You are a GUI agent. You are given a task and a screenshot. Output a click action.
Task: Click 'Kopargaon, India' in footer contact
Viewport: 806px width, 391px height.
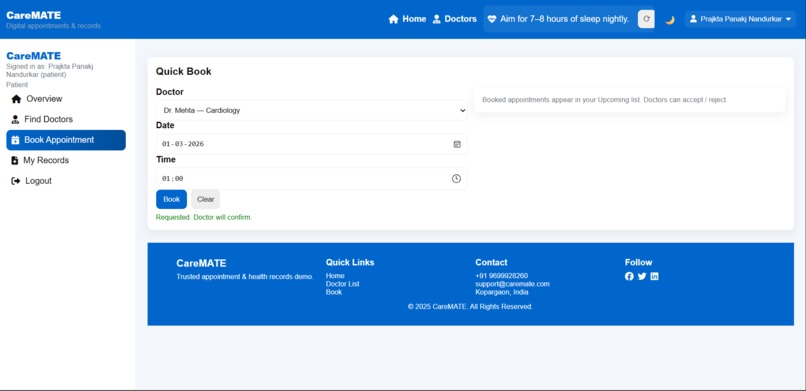coord(502,292)
